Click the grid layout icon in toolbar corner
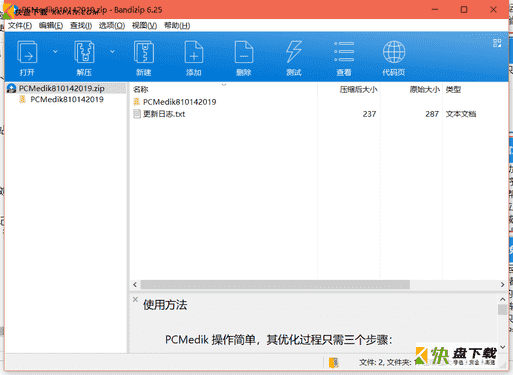Viewport: 513px width, 375px height. tap(497, 43)
